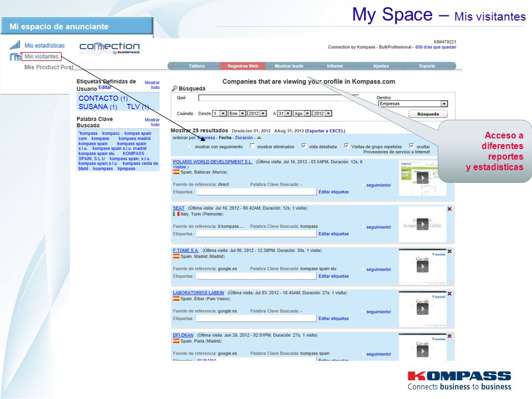Toggle mostrar con seguimiento option
Viewport: 532px width, 399px height.
pyautogui.click(x=190, y=146)
